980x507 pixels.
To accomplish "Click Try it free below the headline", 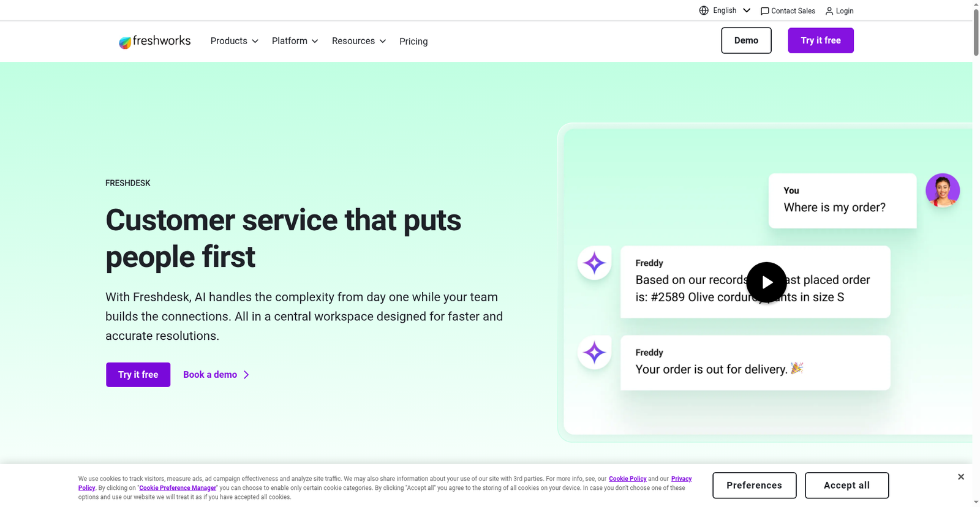I will pos(138,375).
